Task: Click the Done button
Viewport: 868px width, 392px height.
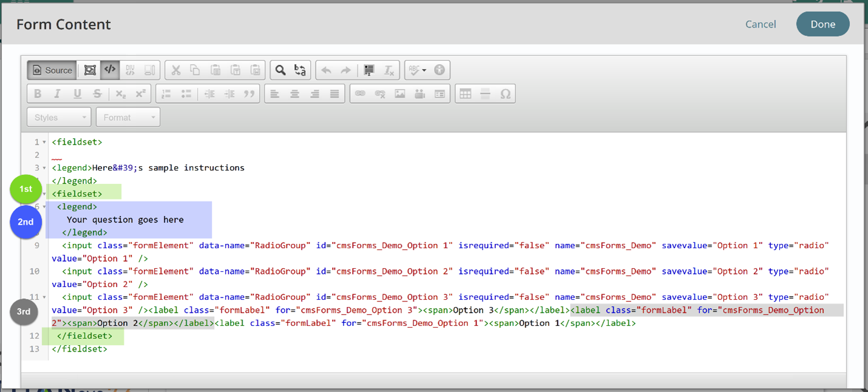Action: coord(823,24)
